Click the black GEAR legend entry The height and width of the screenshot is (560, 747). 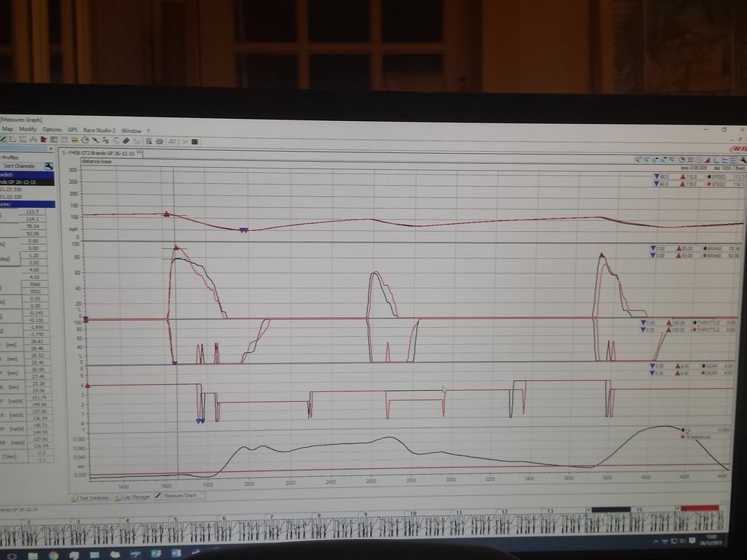[x=710, y=366]
